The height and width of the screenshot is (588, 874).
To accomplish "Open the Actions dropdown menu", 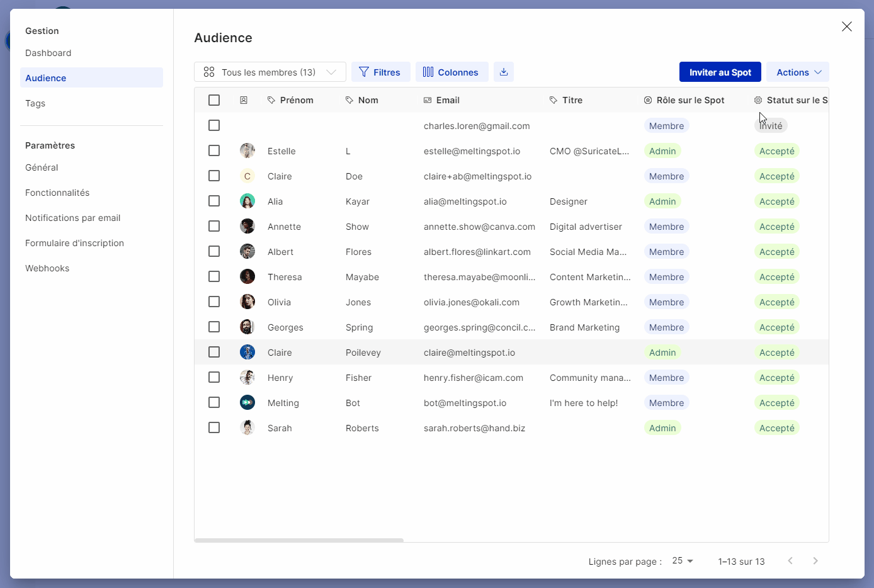I will 798,72.
